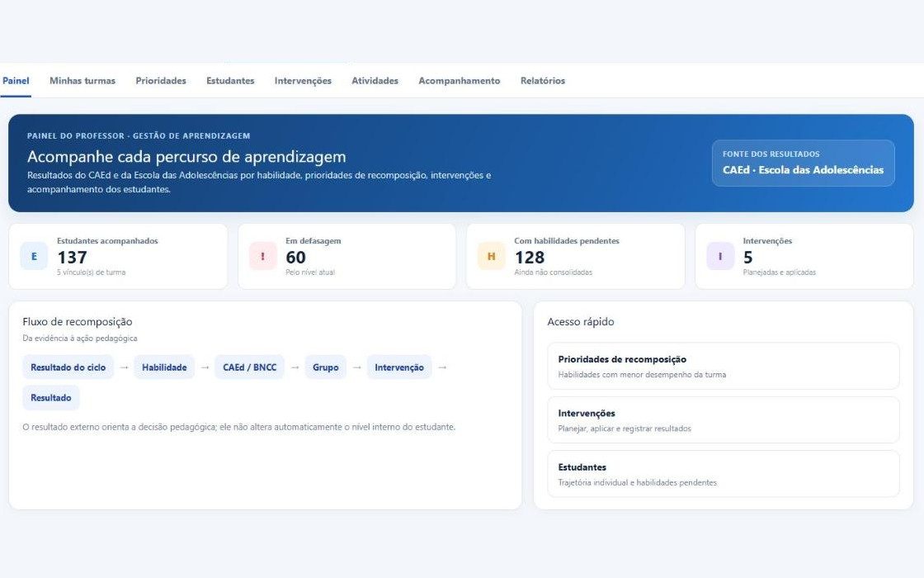924x578 pixels.
Task: Open the Painel tab
Action: pos(16,81)
